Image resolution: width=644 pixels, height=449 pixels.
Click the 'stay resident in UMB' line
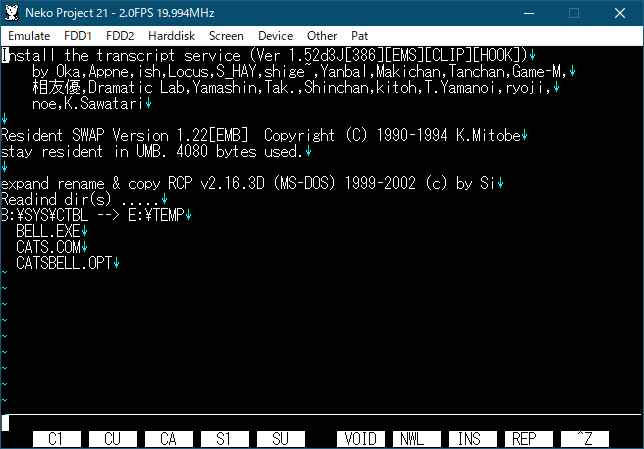click(156, 152)
